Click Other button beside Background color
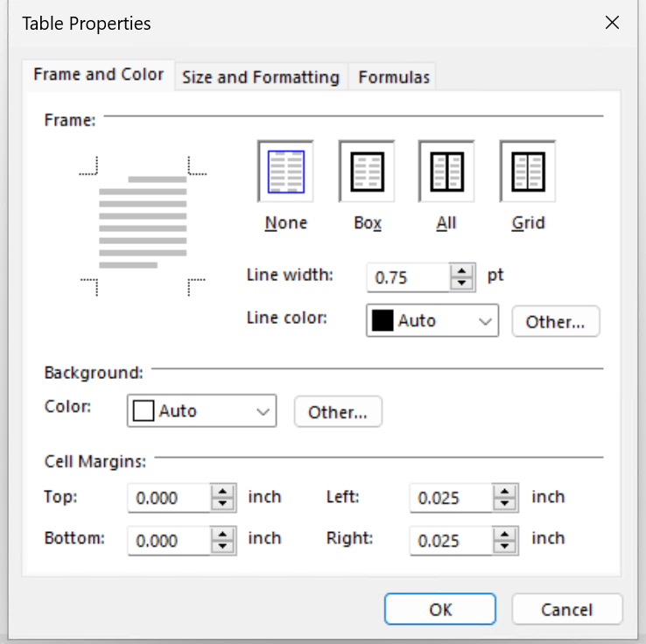The image size is (646, 644). pos(338,412)
